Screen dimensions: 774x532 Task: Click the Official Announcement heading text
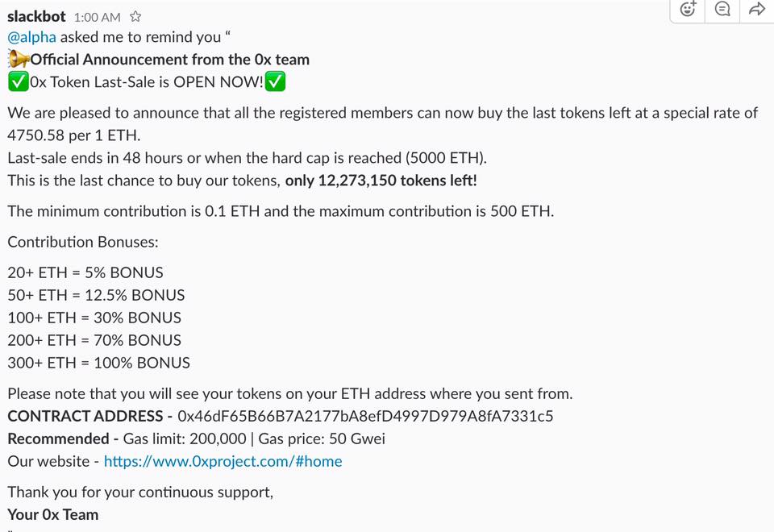[170, 60]
